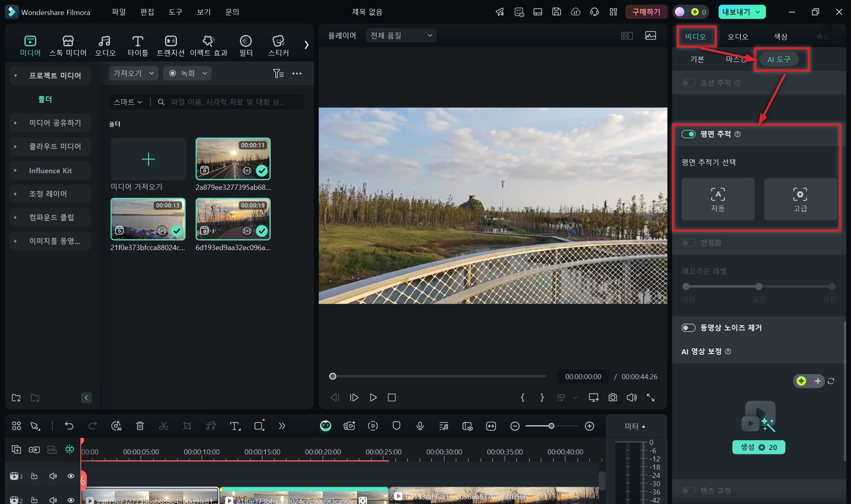The width and height of the screenshot is (851, 504).
Task: Open the Import (가져오기) dropdown
Action: 133,73
